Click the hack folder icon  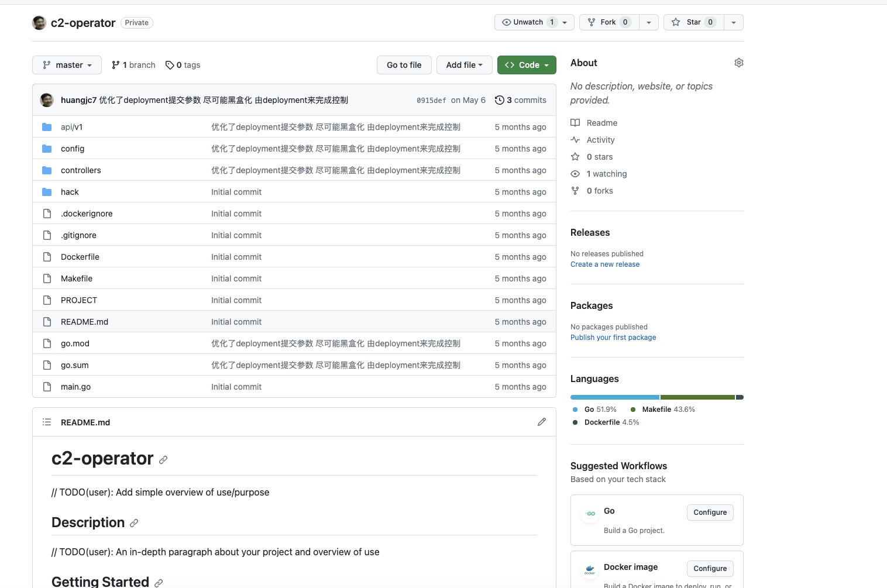pyautogui.click(x=47, y=192)
